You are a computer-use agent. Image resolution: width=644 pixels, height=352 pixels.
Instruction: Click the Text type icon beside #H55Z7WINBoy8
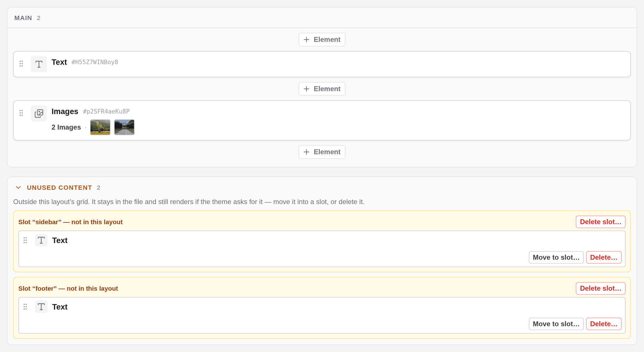click(x=39, y=64)
